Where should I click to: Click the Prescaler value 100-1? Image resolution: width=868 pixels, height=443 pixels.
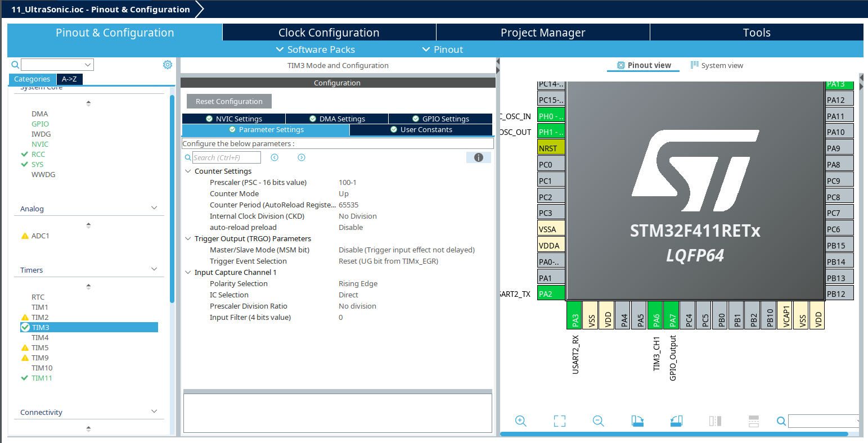[x=348, y=182]
